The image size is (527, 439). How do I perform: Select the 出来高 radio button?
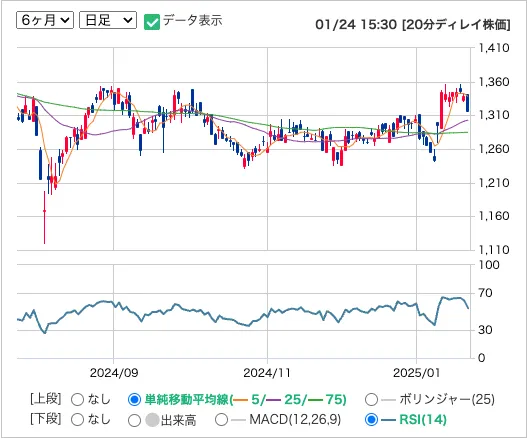pos(134,420)
